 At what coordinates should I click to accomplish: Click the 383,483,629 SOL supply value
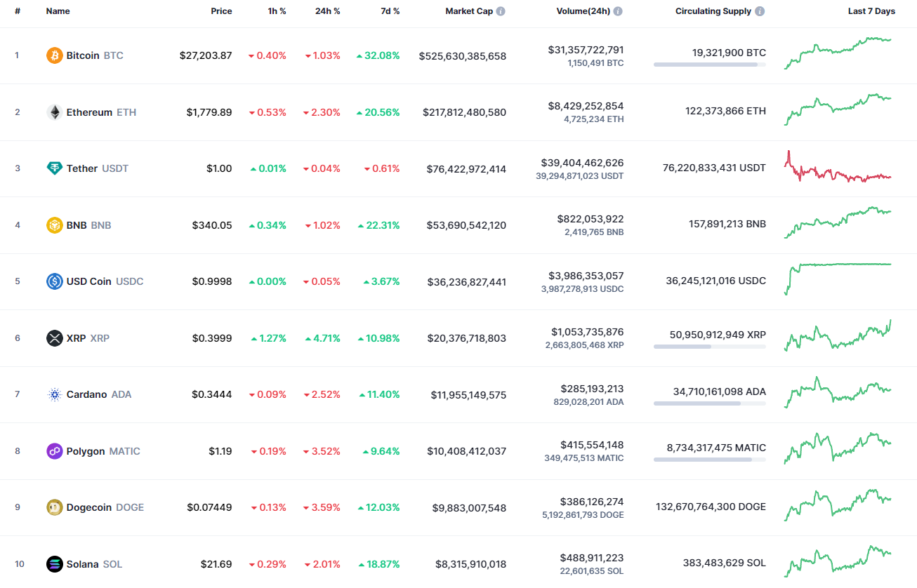point(725,563)
